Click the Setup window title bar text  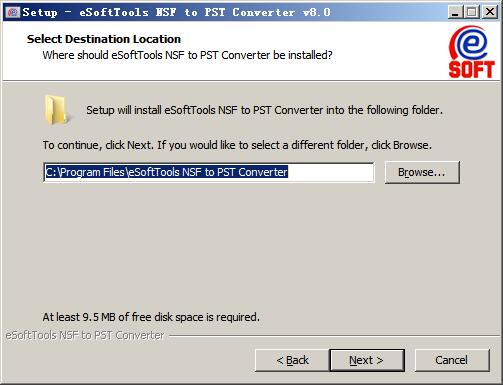coord(177,13)
